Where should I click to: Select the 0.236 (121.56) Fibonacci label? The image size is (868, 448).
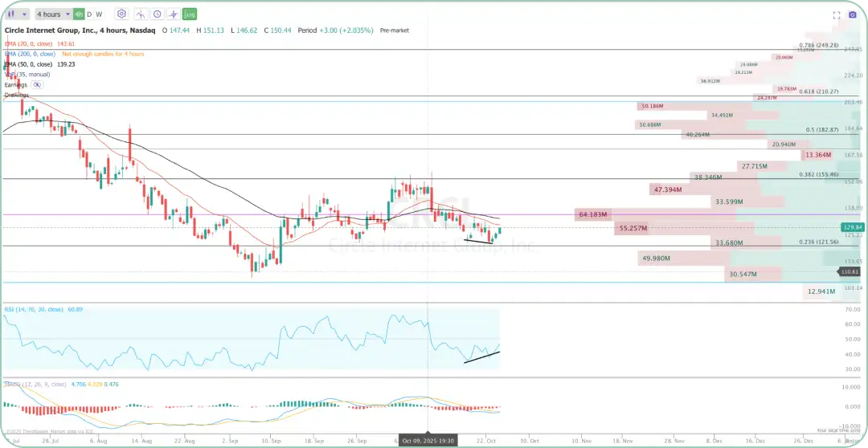(819, 242)
